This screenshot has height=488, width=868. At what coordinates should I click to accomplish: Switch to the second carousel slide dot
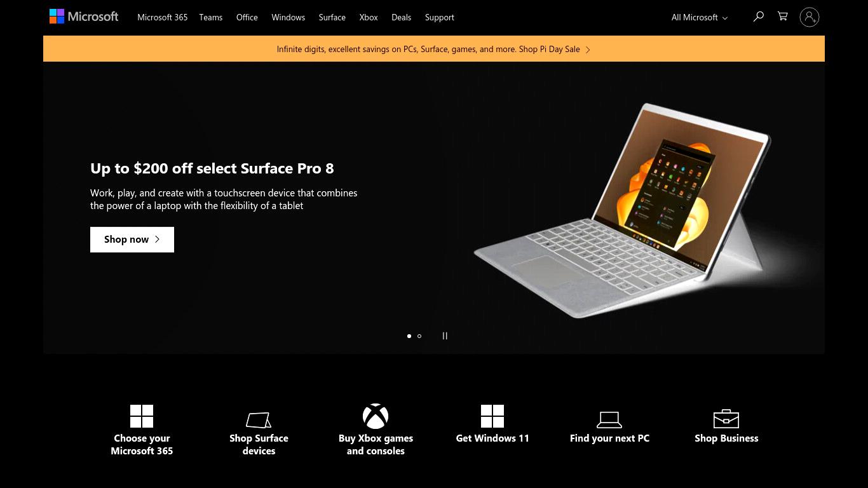click(419, 336)
